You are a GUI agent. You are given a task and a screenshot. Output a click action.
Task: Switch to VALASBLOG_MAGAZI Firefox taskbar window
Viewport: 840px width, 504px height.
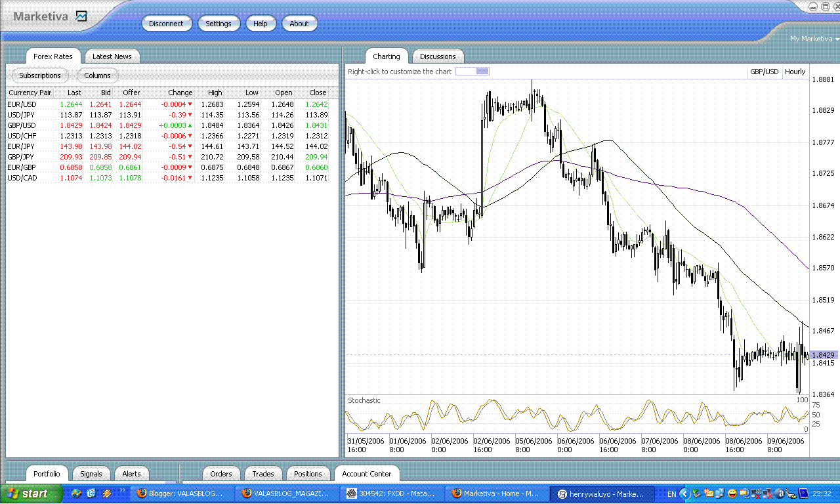pos(288,493)
